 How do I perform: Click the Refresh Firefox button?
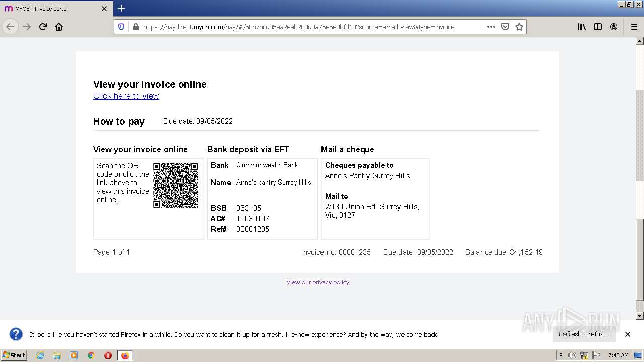[584, 334]
